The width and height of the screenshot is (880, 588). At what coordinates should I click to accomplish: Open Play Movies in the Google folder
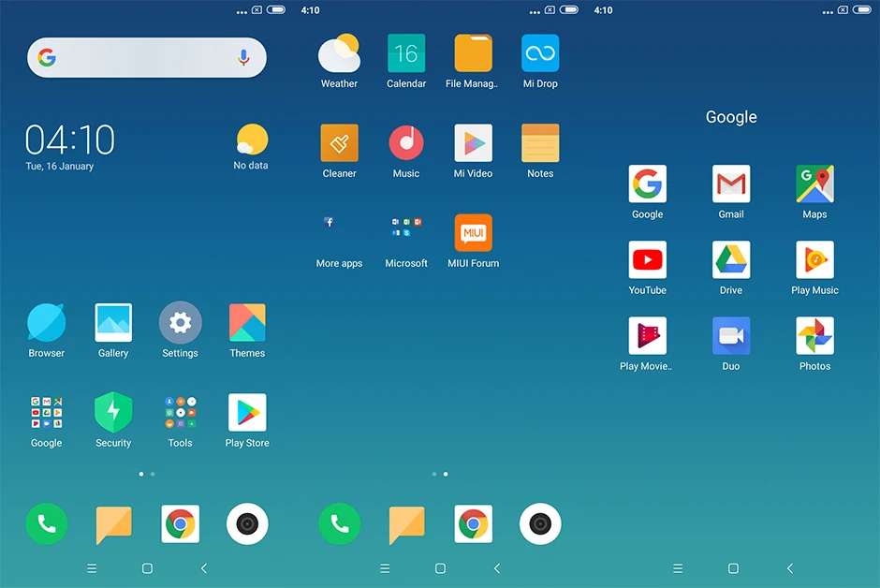point(647,335)
